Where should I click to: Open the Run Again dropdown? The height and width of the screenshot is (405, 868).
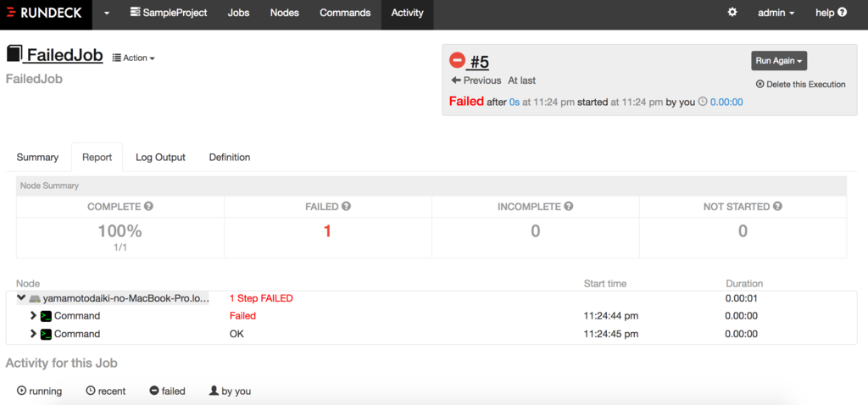click(779, 61)
